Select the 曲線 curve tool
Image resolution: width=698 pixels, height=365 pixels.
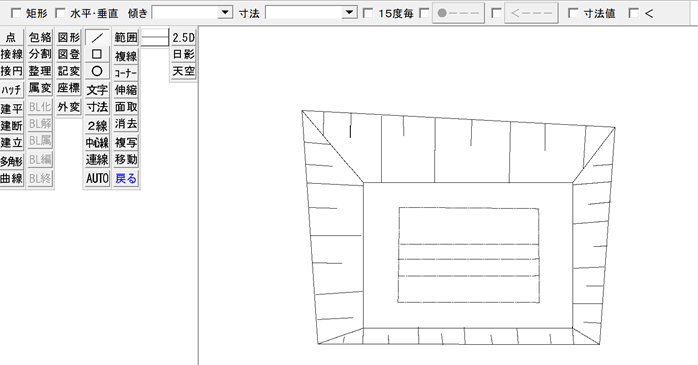pos(11,178)
